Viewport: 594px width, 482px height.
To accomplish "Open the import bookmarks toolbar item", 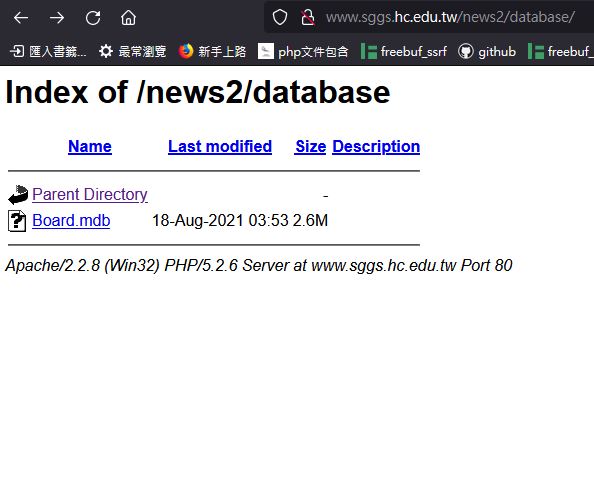I will pyautogui.click(x=48, y=51).
